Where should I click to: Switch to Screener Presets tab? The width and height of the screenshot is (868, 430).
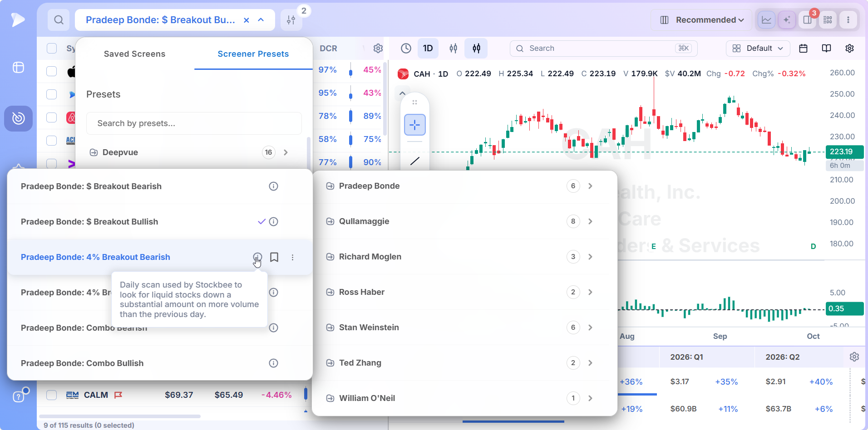[253, 54]
